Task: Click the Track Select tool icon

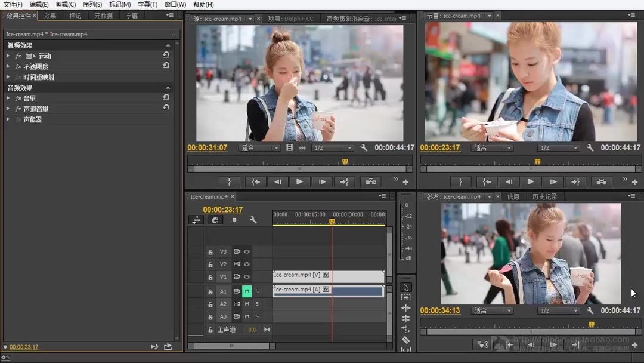Action: (x=405, y=297)
